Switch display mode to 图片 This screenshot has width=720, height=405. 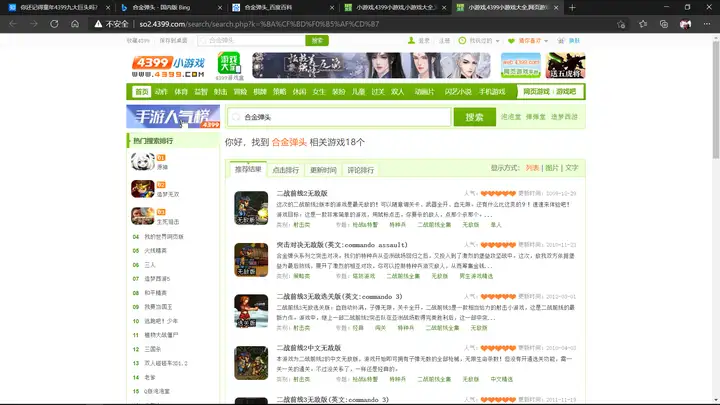[x=551, y=168]
